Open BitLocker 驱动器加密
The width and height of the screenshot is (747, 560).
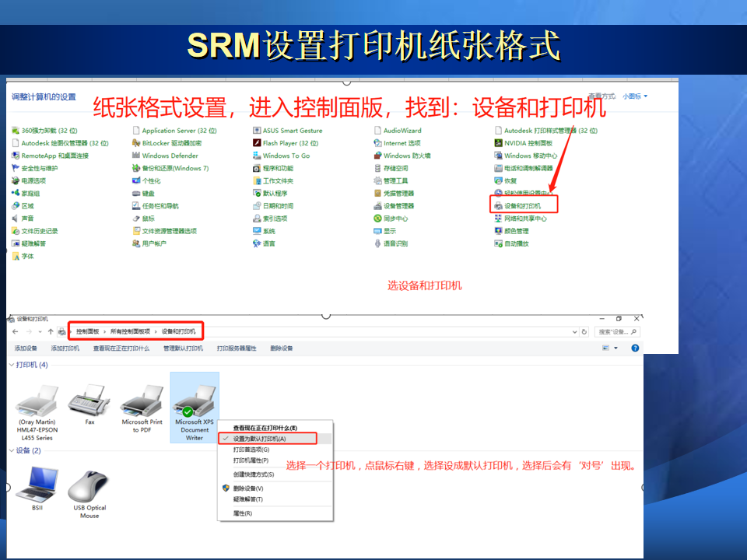pyautogui.click(x=167, y=143)
